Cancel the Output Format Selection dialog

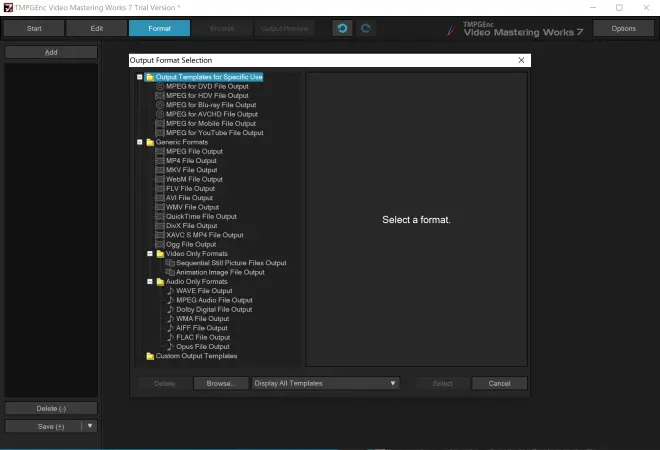click(x=499, y=383)
